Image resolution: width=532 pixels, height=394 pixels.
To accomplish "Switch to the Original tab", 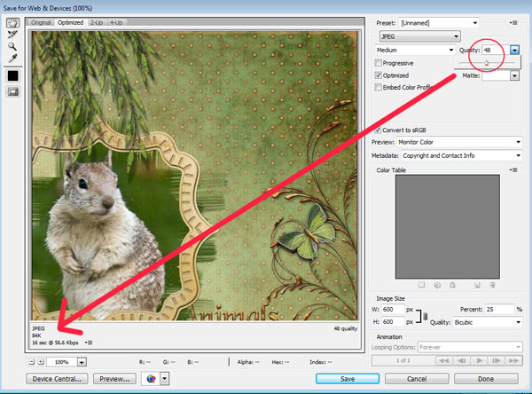I will click(42, 21).
